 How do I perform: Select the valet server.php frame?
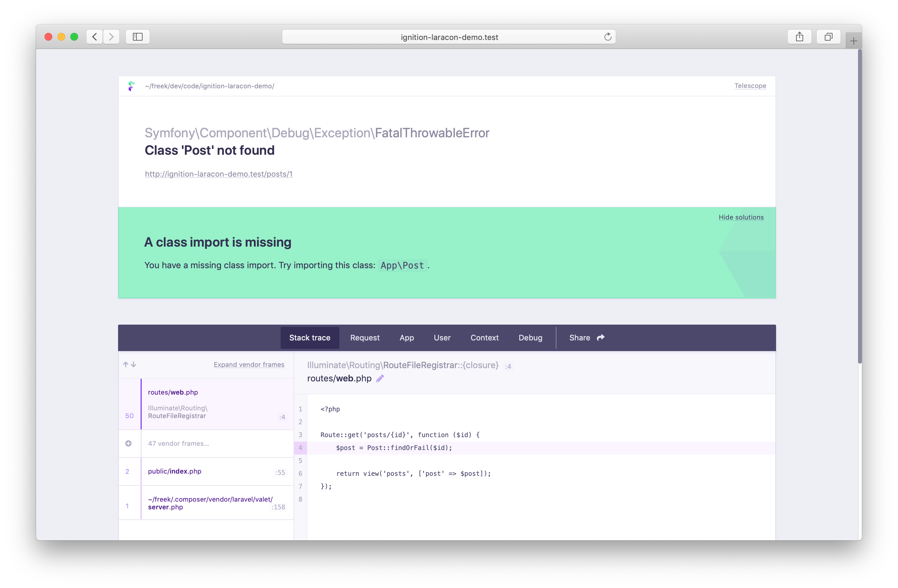(x=206, y=503)
